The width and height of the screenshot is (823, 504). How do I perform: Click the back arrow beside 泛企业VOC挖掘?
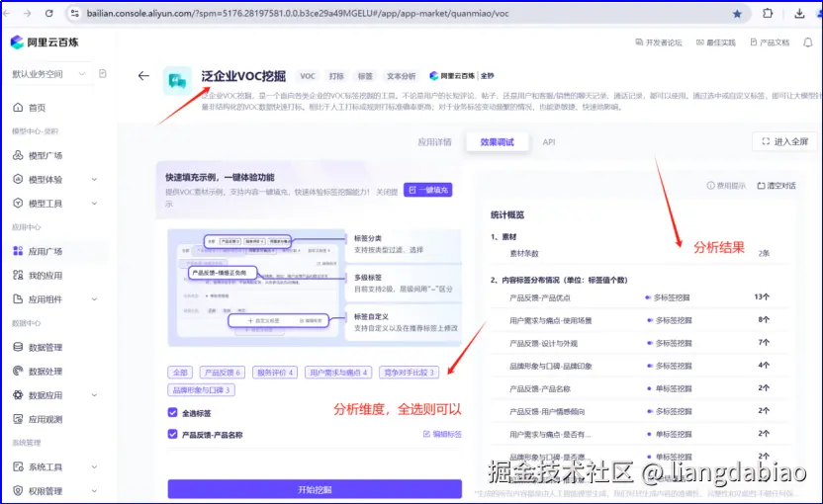143,76
